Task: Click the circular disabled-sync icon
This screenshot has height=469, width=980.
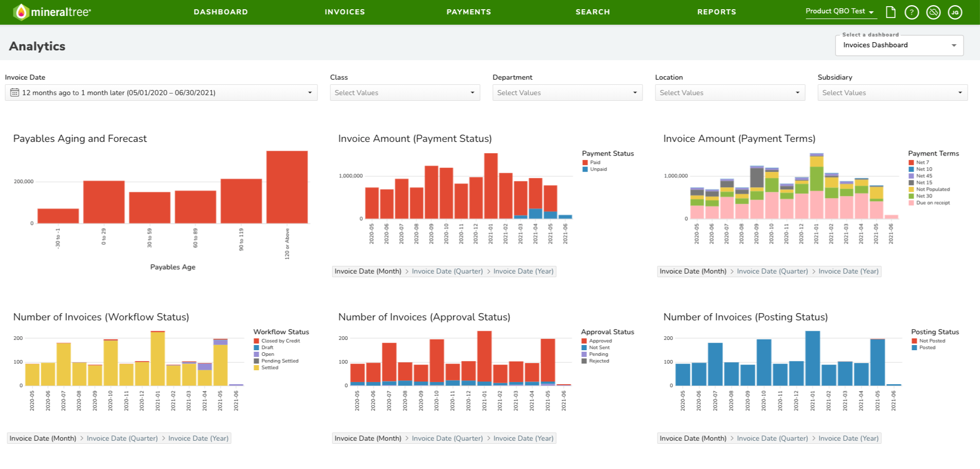Action: pyautogui.click(x=933, y=12)
